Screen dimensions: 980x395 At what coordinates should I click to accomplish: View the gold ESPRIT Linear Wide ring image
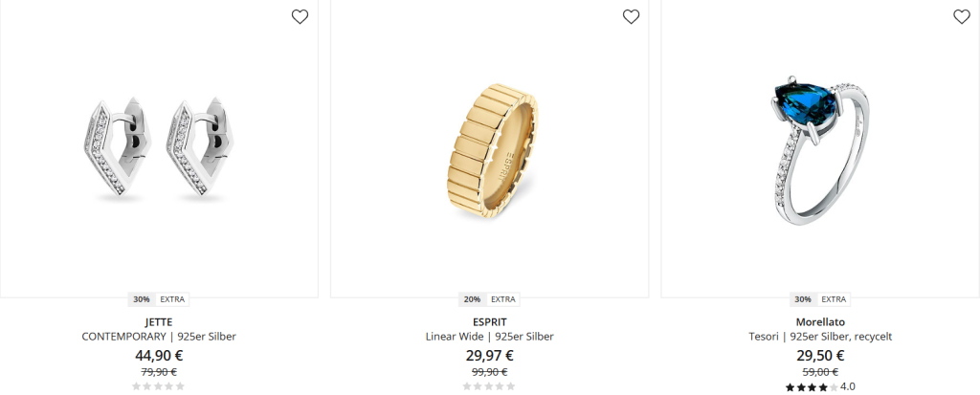pos(489,149)
